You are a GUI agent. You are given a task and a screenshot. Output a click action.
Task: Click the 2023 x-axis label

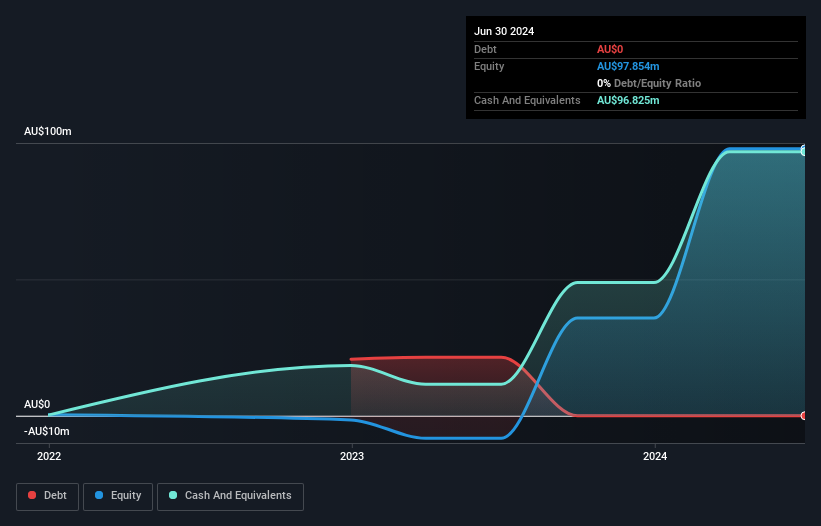352,456
